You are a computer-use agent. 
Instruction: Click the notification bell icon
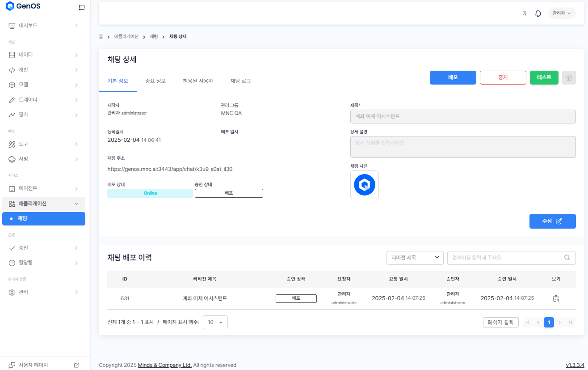tap(538, 13)
